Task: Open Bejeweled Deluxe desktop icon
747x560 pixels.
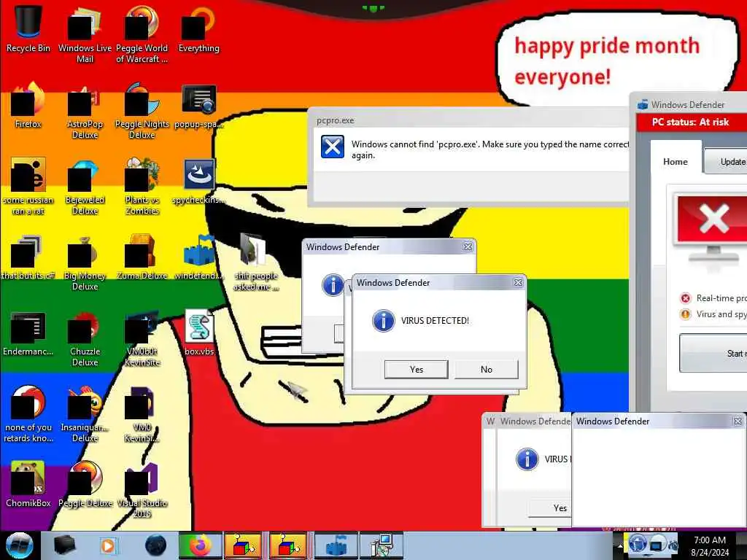Action: pos(85,187)
